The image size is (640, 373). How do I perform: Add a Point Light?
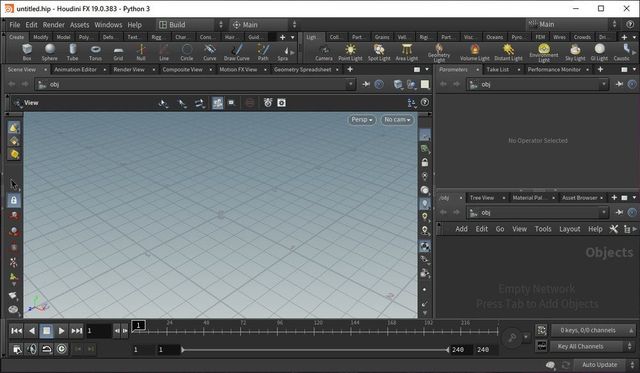click(350, 53)
